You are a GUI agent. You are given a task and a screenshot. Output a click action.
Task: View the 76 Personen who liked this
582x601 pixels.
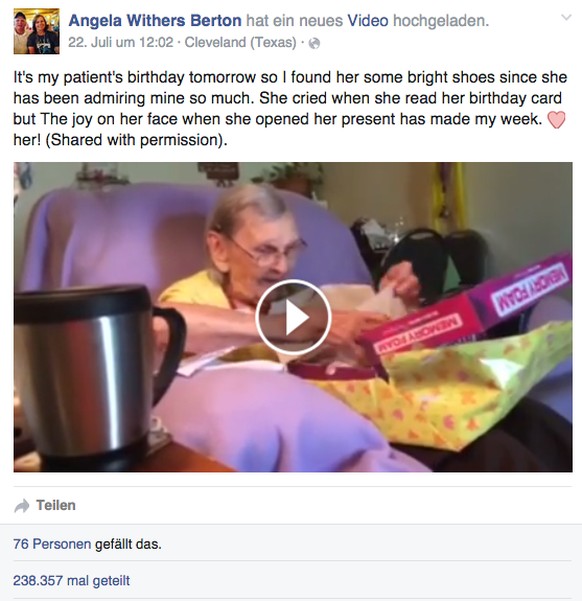[52, 544]
